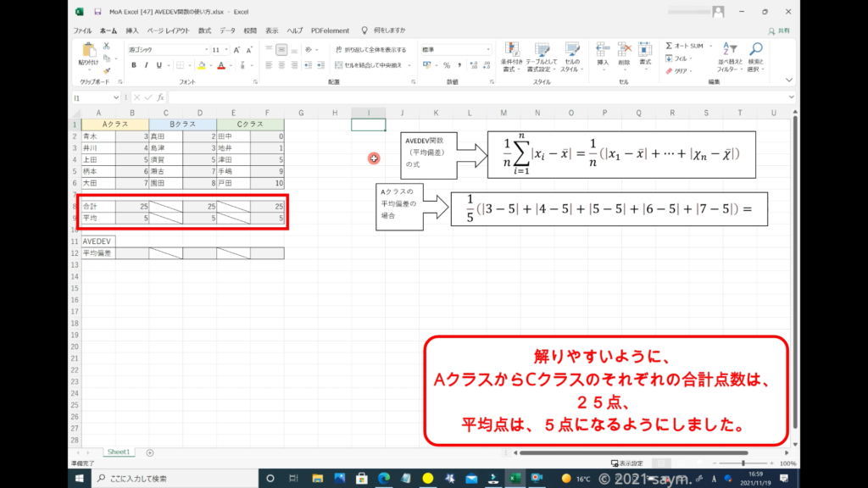Click the AutoSum (オート SUM) icon

click(670, 46)
